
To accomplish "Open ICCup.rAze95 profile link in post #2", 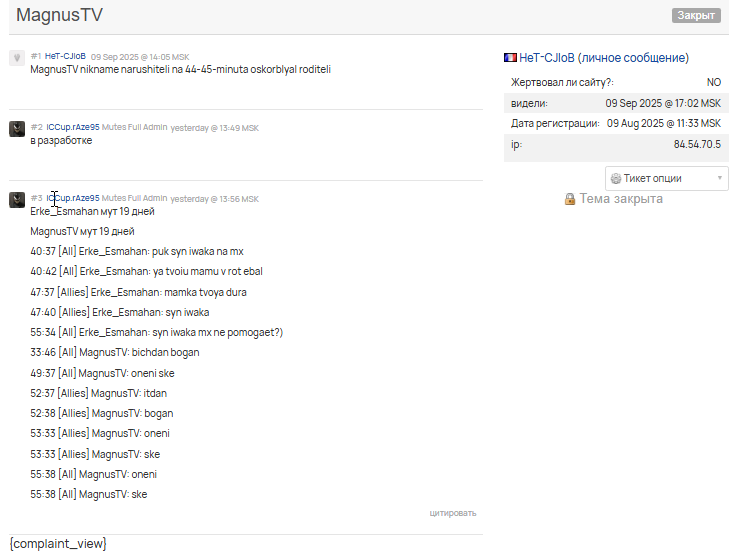I will [73, 127].
